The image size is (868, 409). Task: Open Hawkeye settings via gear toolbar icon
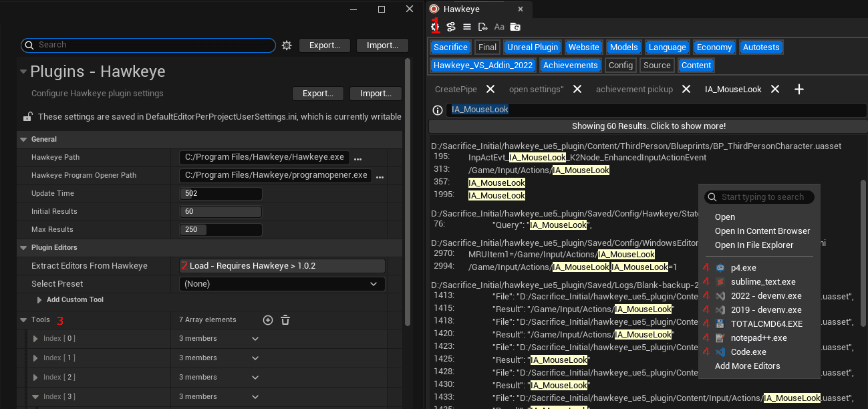[435, 27]
